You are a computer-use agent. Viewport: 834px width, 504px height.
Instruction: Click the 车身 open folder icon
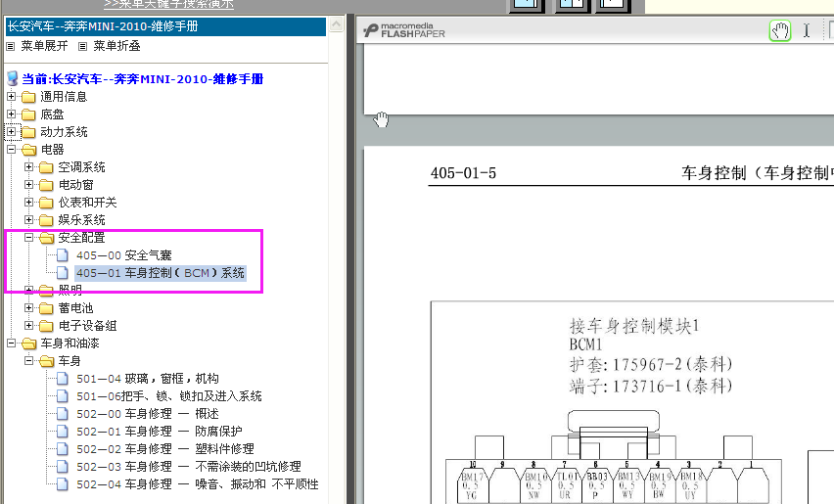coord(47,361)
